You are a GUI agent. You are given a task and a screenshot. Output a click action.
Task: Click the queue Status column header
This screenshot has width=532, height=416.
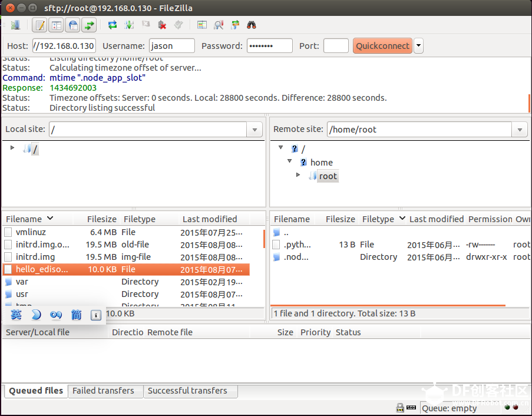377,332
